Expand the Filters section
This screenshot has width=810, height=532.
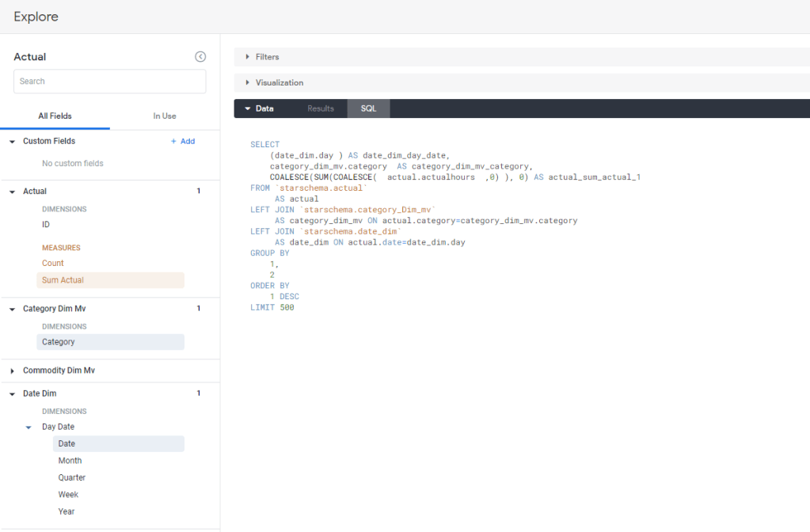point(267,57)
